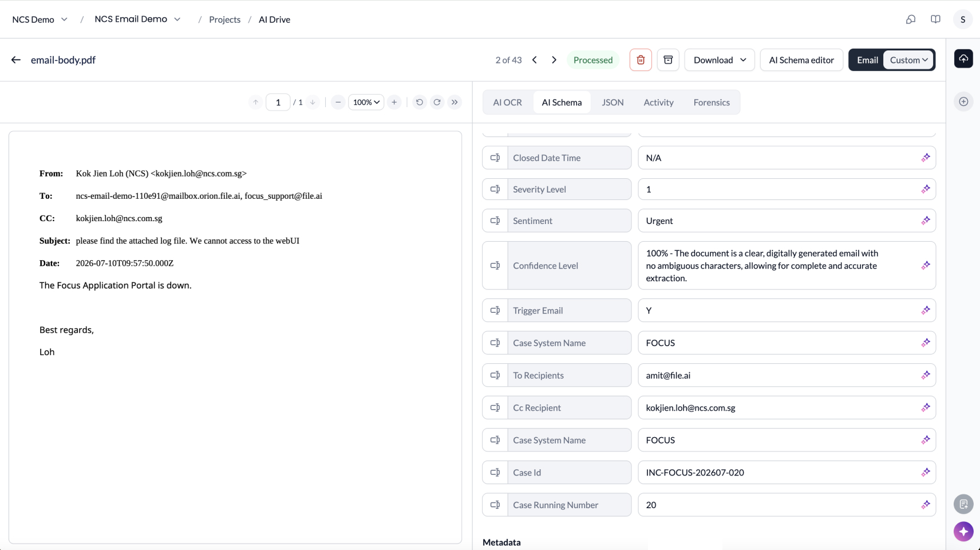Click the locate icon beside Case Running Number
The width and height of the screenshot is (980, 550).
click(495, 505)
